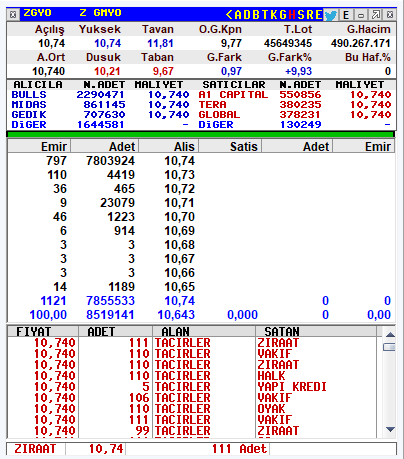This screenshot has width=404, height=459.
Task: Click the Taban value 9,67
Action: 163,71
